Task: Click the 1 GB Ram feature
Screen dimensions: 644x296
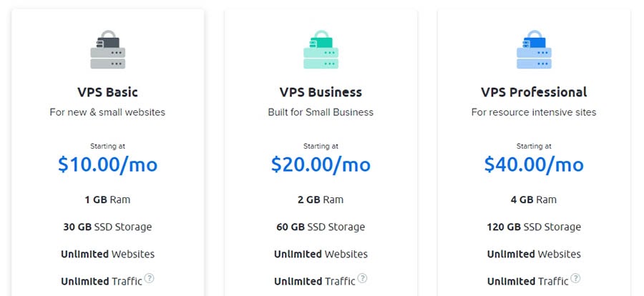Action: coord(107,200)
